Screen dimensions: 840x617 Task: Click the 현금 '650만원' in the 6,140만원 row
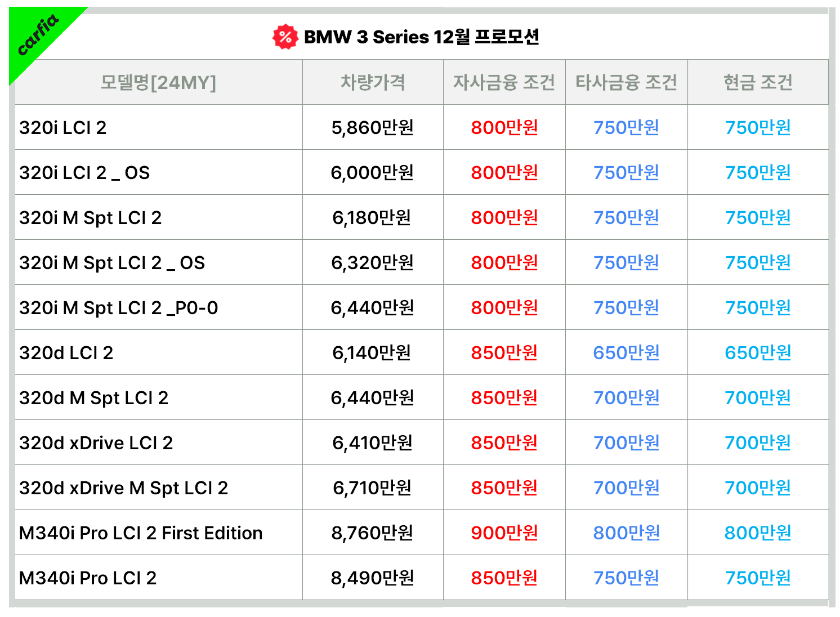758,353
